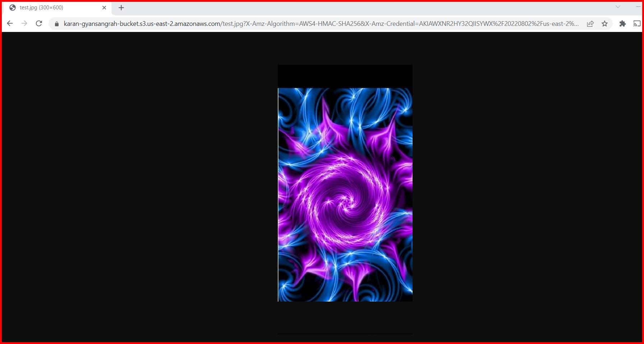Open the Extensions puzzle-piece menu
Image resolution: width=644 pixels, height=344 pixels.
622,24
